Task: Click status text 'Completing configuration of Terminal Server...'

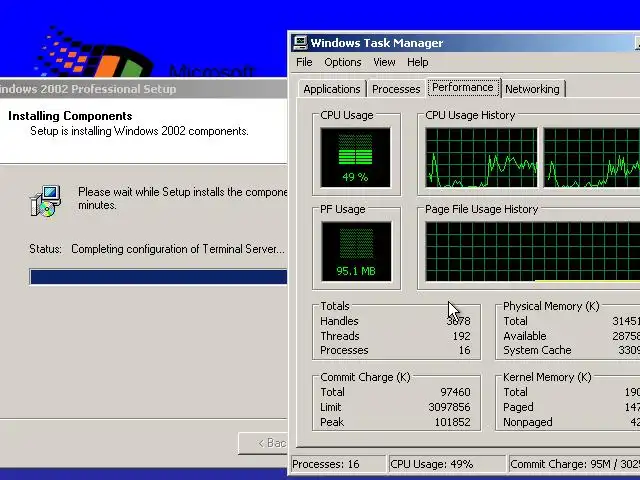Action: tap(178, 249)
